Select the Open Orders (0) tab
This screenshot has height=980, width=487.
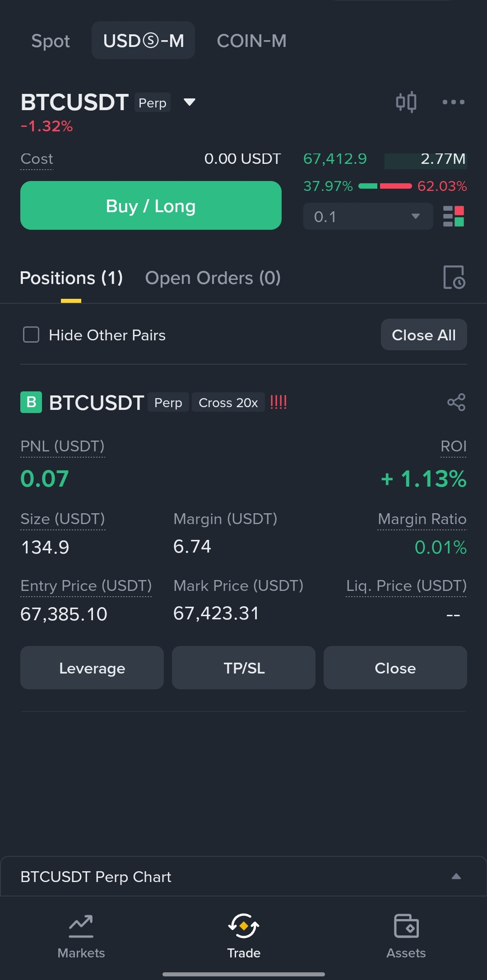[213, 278]
